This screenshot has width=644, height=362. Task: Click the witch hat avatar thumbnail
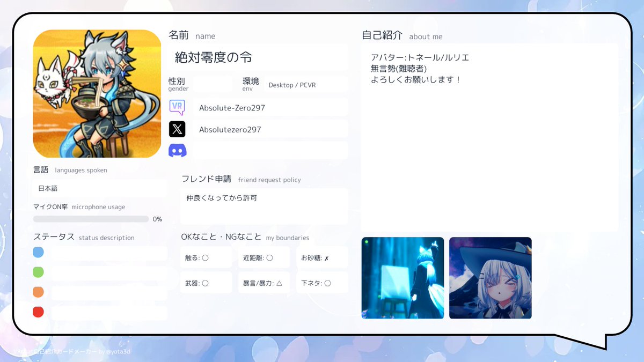click(x=490, y=278)
